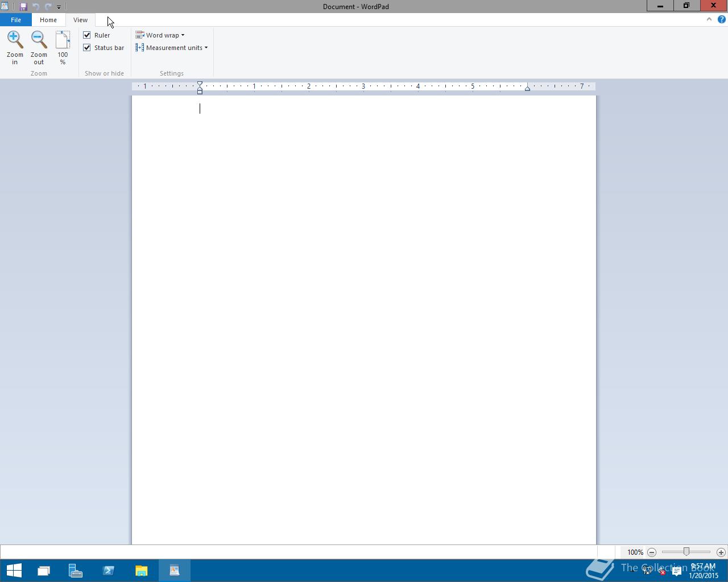Click the Undo arrow in quick access toolbar

[x=36, y=7]
